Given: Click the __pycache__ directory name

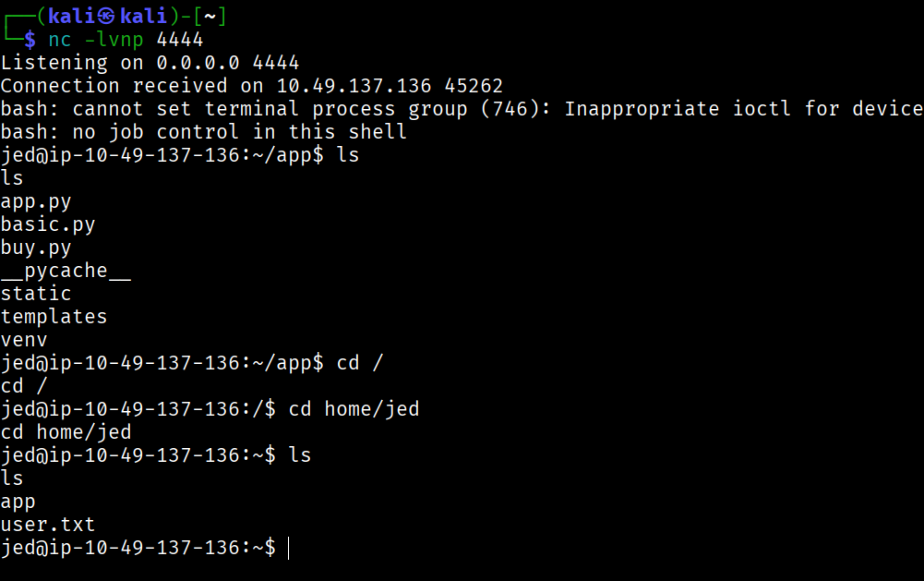Looking at the screenshot, I should (x=66, y=271).
